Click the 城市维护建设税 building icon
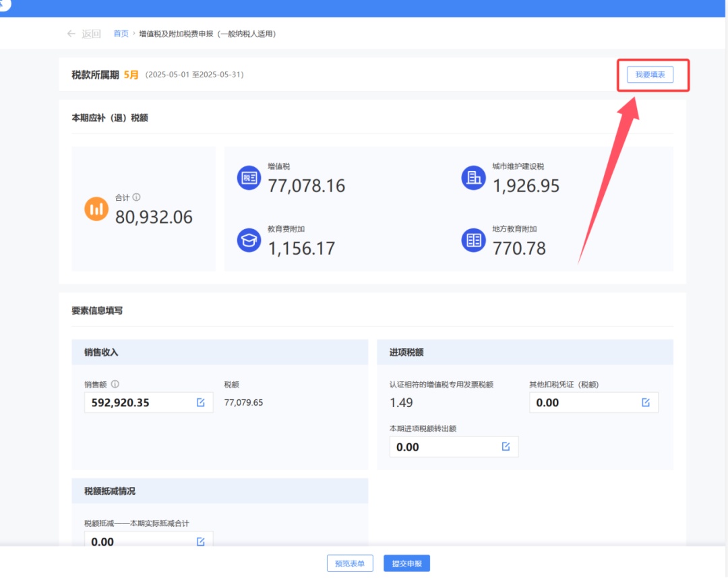 [473, 178]
